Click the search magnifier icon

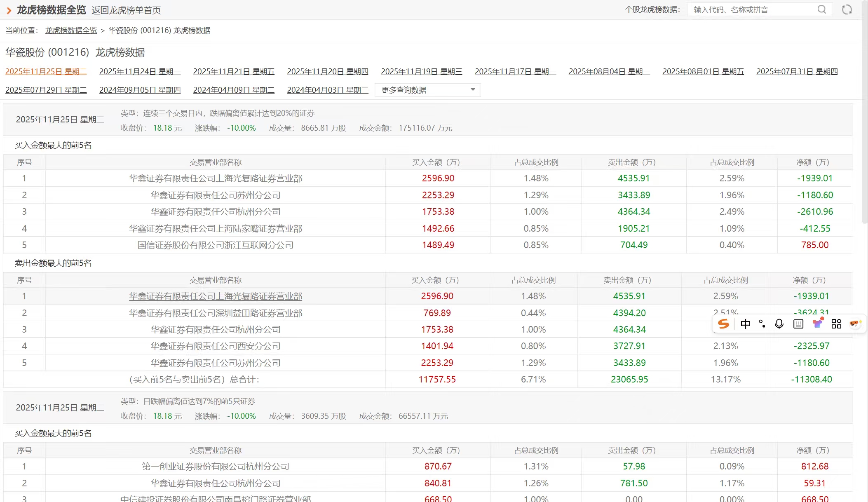(821, 9)
